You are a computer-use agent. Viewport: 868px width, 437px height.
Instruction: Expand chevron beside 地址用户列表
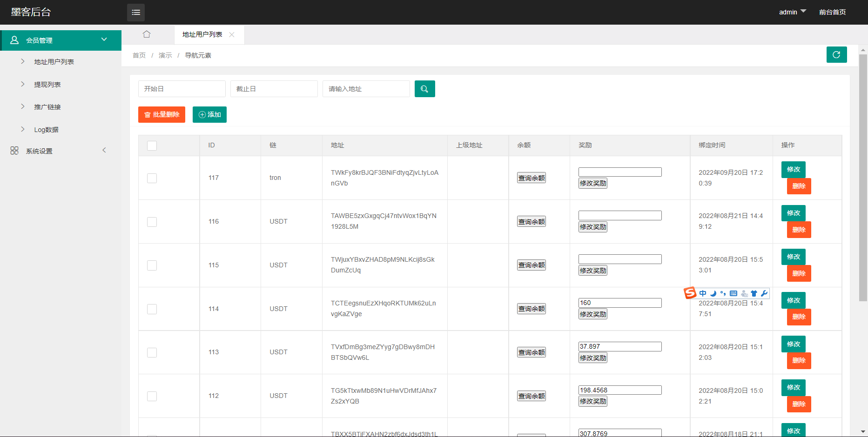coord(22,61)
